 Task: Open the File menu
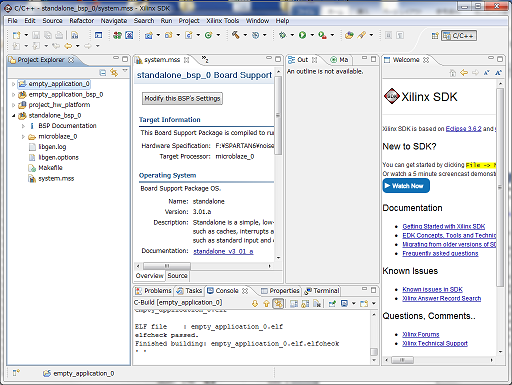[12, 21]
